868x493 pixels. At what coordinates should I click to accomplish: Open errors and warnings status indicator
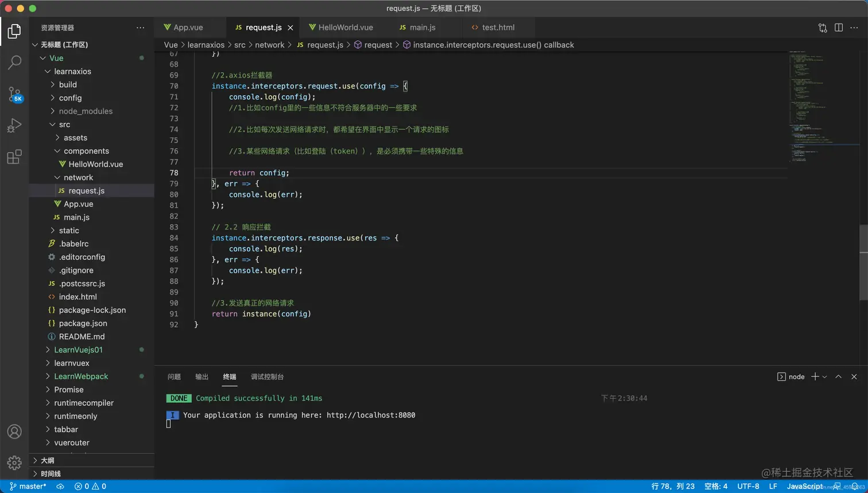point(91,486)
